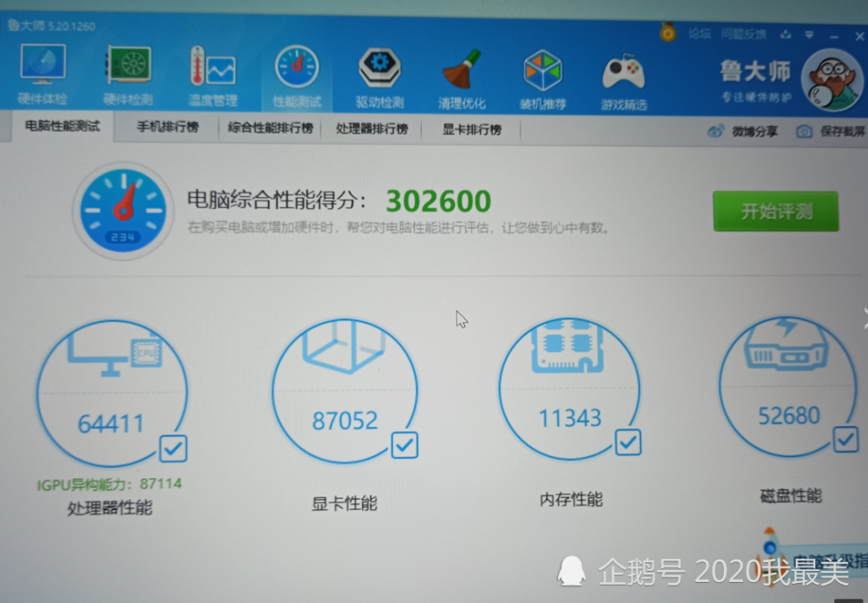This screenshot has height=603, width=868.
Task: Click the 显卡性能 label
Action: 345,503
